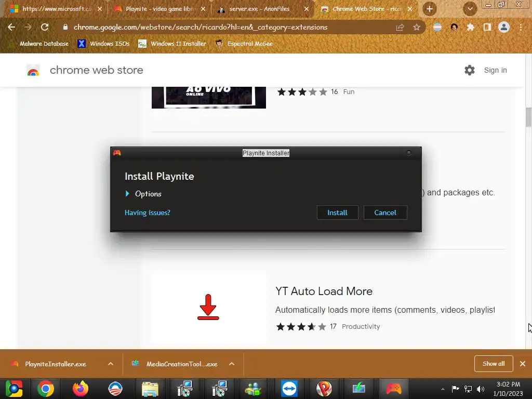Open the tab search dropdown

pos(470,9)
